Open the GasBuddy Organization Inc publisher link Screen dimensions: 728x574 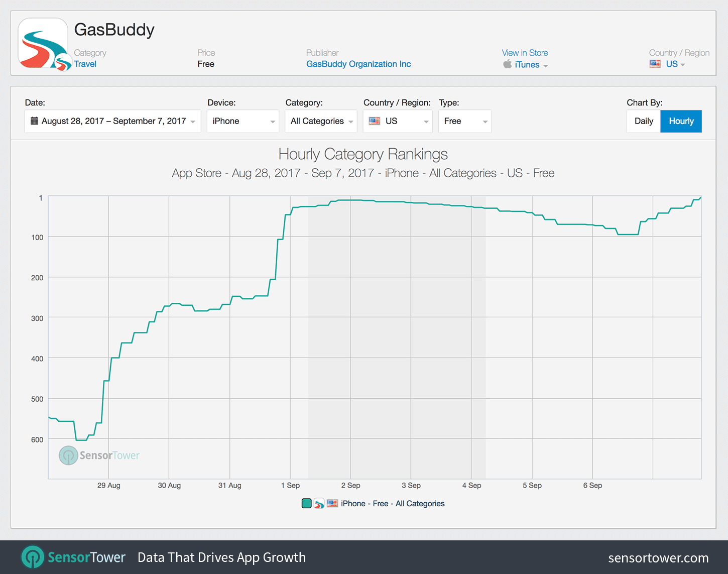click(x=358, y=64)
